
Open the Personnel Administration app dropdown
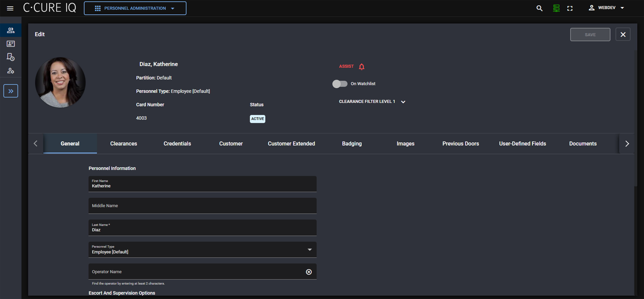click(135, 8)
